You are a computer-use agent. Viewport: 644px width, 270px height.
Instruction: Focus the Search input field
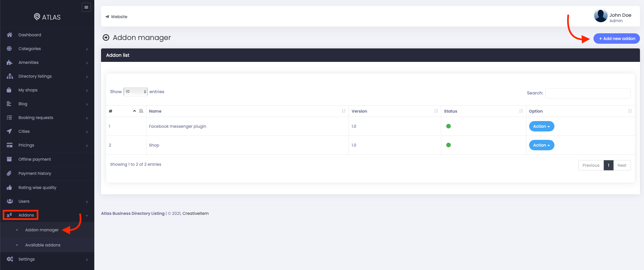point(588,93)
